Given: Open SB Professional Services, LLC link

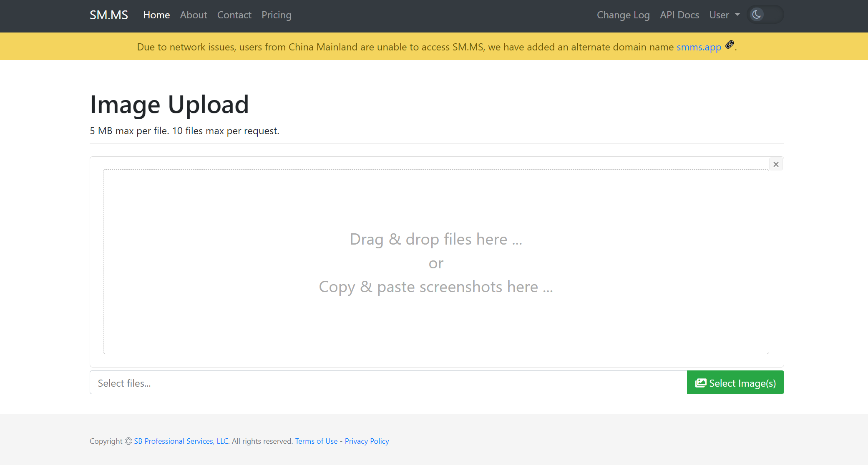Looking at the screenshot, I should [x=181, y=441].
